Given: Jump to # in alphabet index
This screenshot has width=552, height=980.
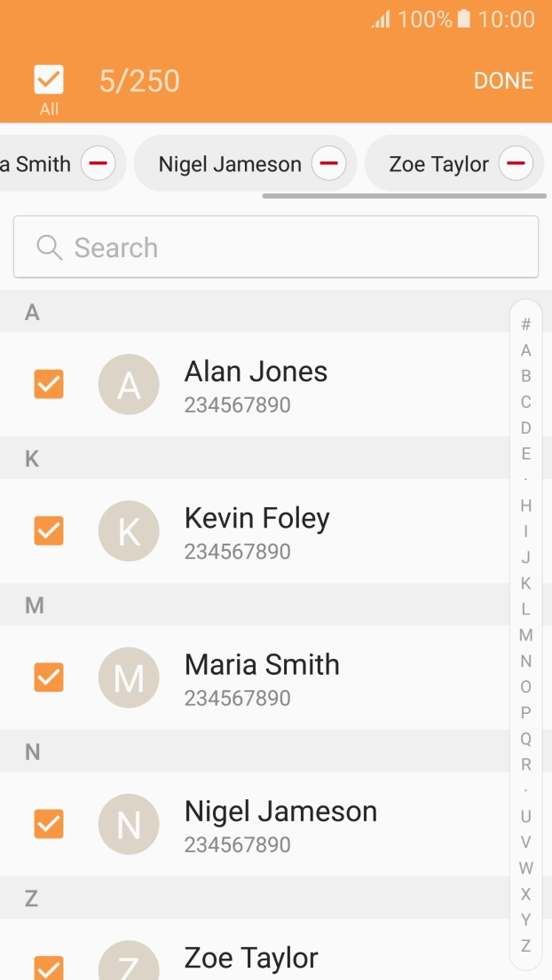Looking at the screenshot, I should (526, 325).
